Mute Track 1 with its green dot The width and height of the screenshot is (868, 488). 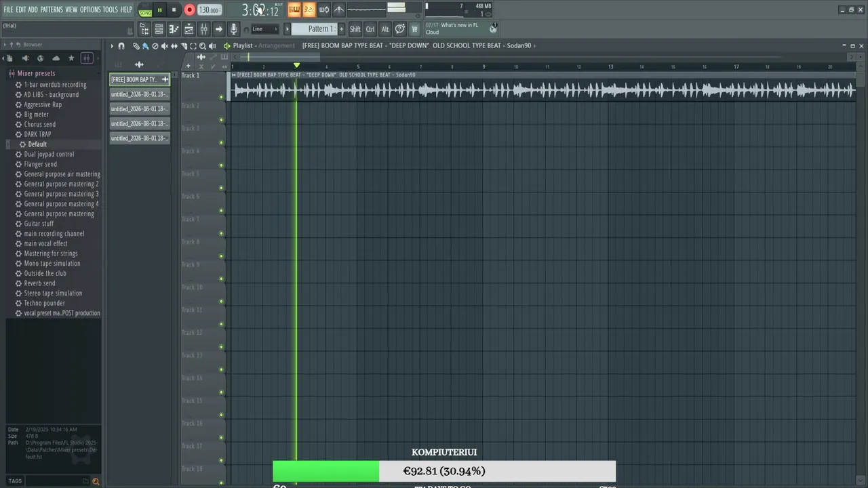pyautogui.click(x=221, y=97)
